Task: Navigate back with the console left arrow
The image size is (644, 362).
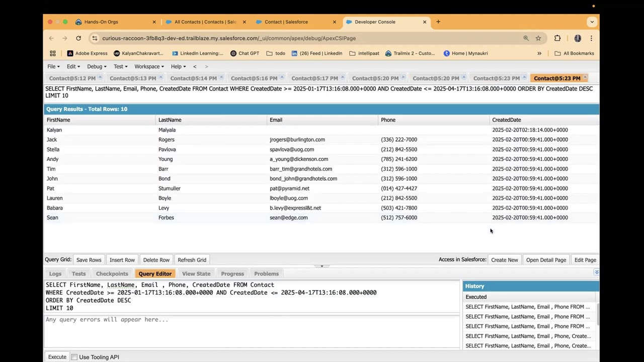Action: [x=195, y=66]
